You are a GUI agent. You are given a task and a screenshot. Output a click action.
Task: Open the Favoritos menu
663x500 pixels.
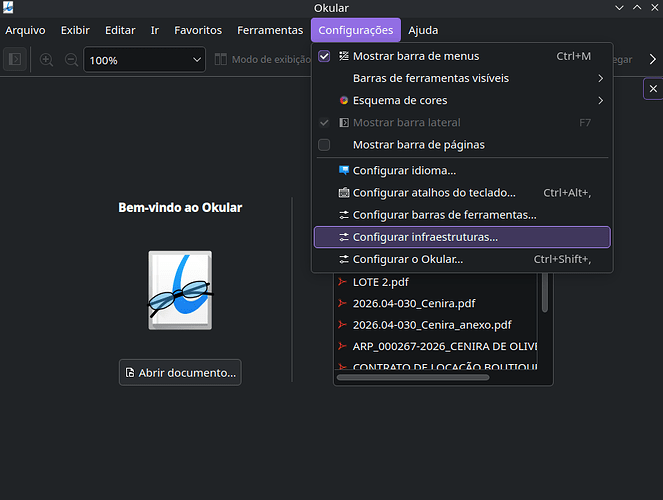198,30
